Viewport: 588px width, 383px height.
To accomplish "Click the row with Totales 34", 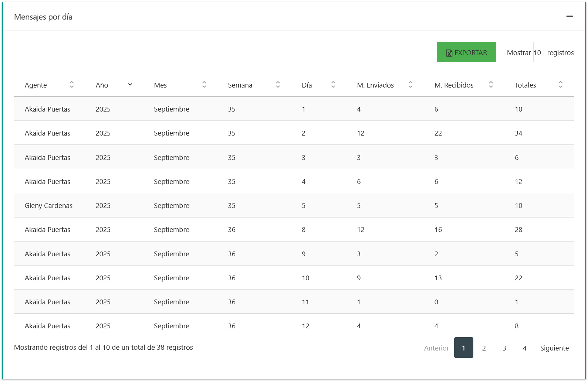I will (x=518, y=133).
